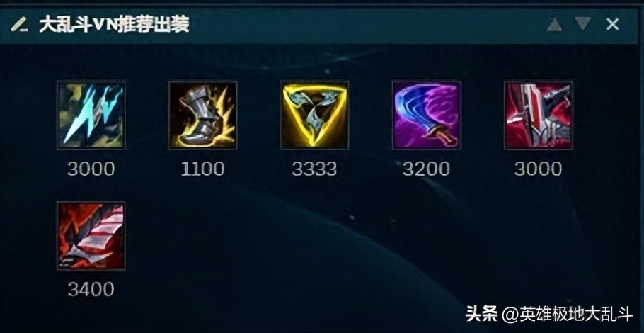The width and height of the screenshot is (644, 333).
Task: Click 3000 price under teal blades item
Action: click(x=91, y=169)
